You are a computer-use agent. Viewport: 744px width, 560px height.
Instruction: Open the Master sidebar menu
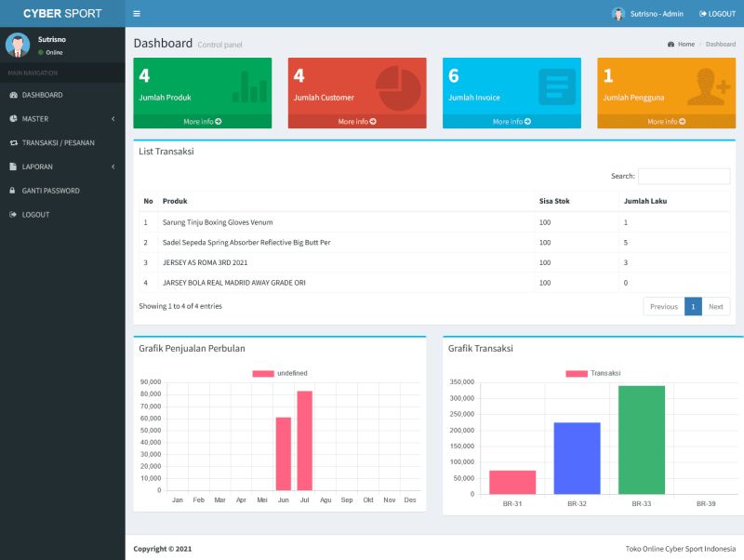(x=62, y=119)
